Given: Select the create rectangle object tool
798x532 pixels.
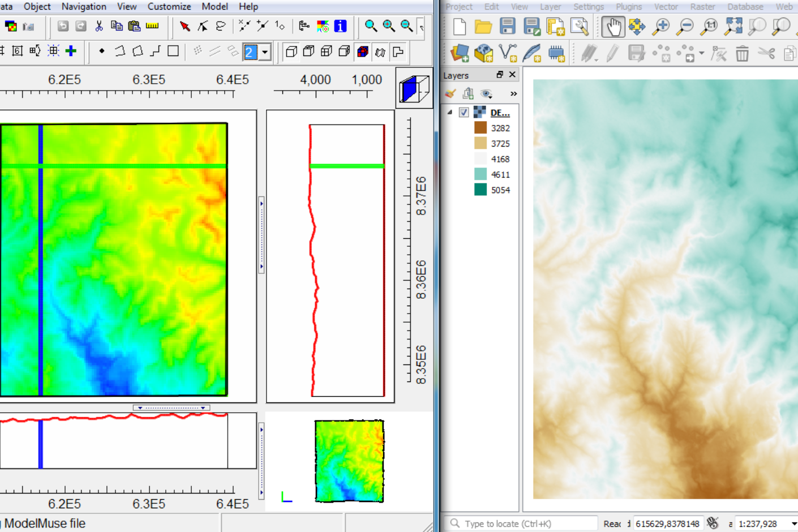Looking at the screenshot, I should (173, 52).
